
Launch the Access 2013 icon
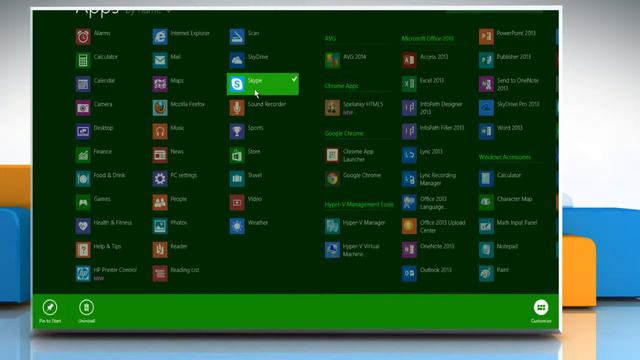pos(409,60)
